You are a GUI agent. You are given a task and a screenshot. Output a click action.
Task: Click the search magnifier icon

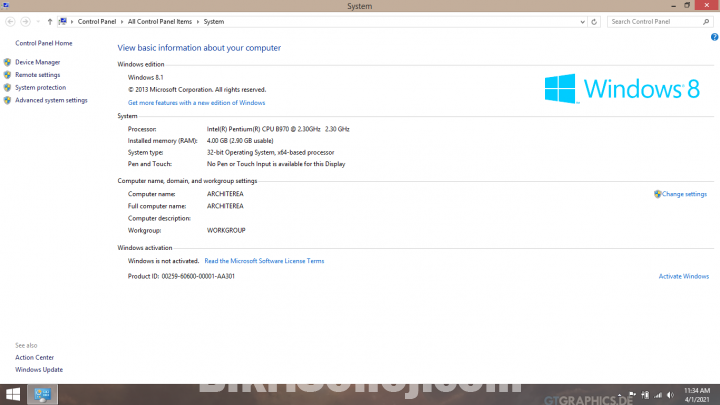point(706,22)
